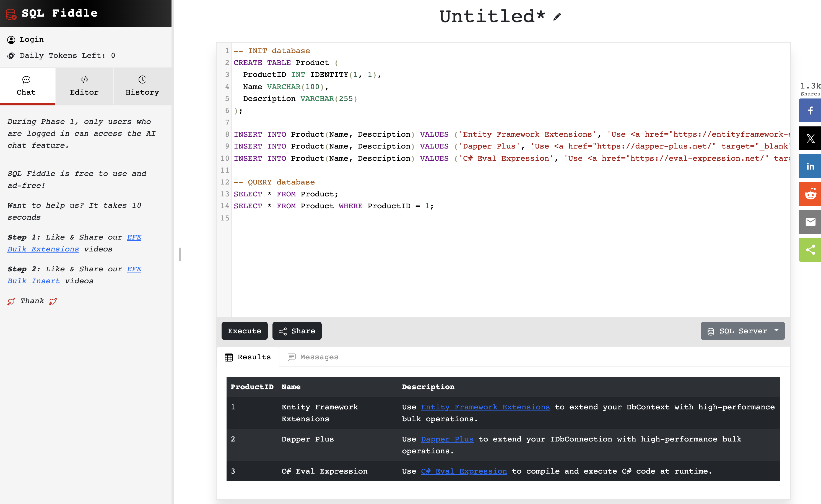
Task: Switch to the Messages tab
Action: point(313,357)
